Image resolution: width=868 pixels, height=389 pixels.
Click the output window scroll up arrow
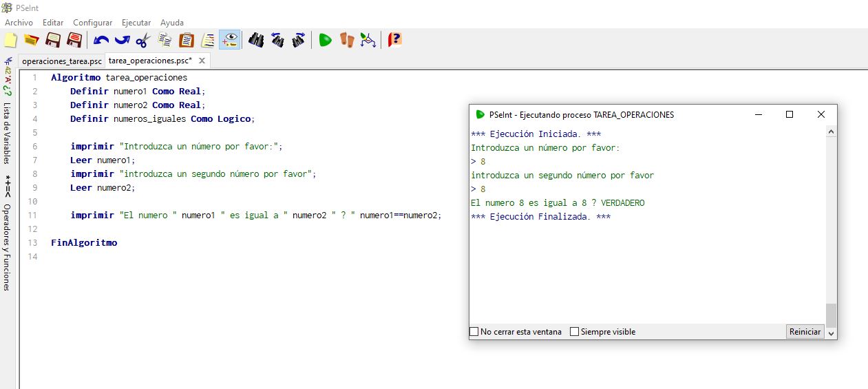pos(831,132)
